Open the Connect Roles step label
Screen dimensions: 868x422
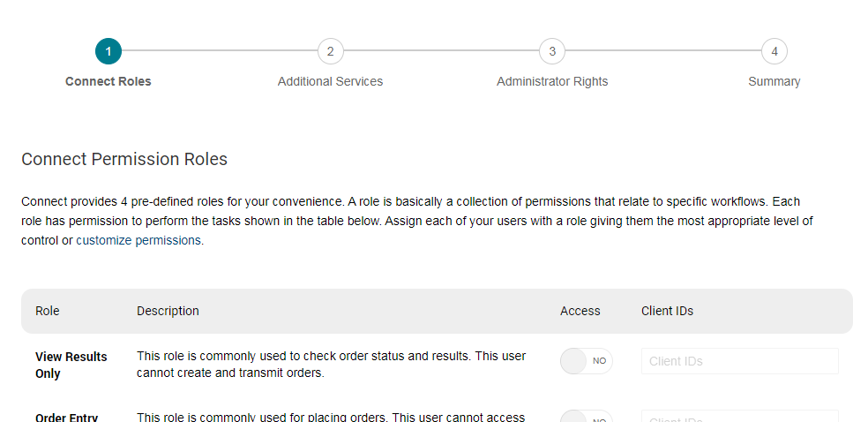tap(108, 81)
